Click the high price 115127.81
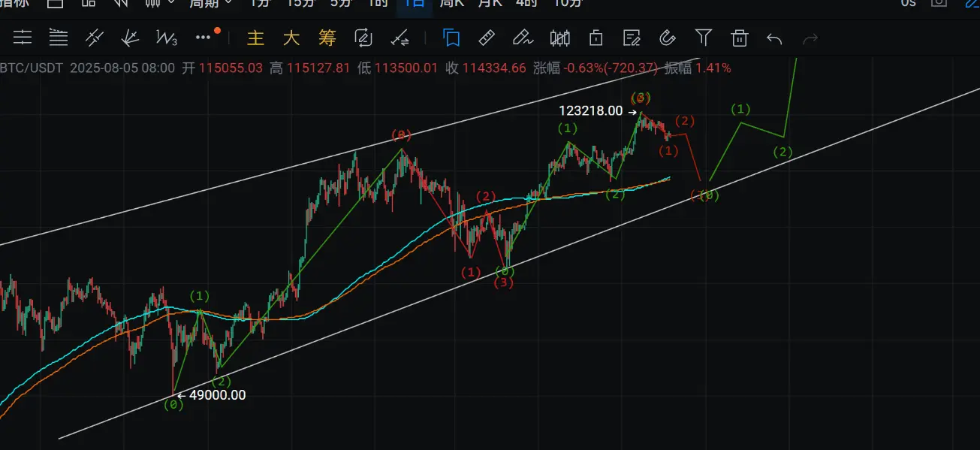 (x=319, y=68)
